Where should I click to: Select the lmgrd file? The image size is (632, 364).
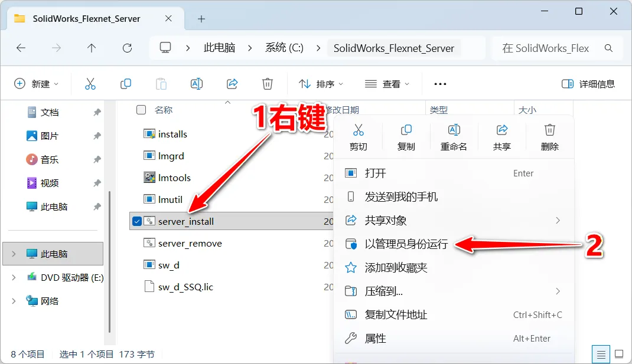(x=171, y=156)
